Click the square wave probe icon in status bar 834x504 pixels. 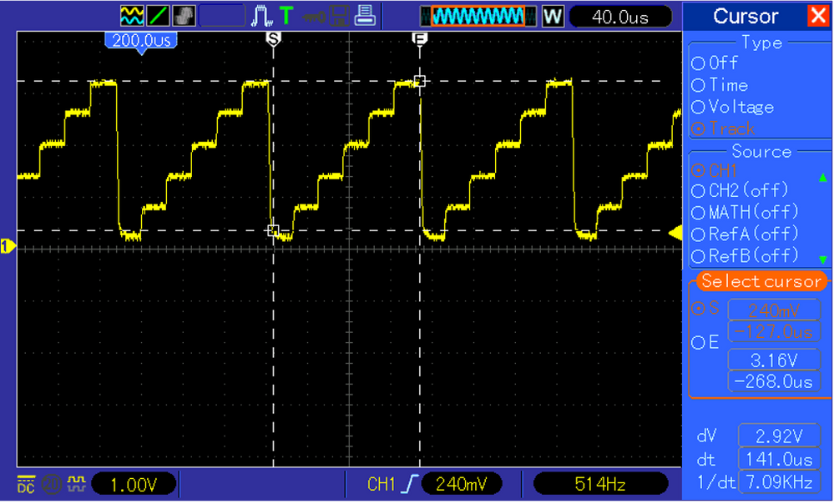(77, 483)
